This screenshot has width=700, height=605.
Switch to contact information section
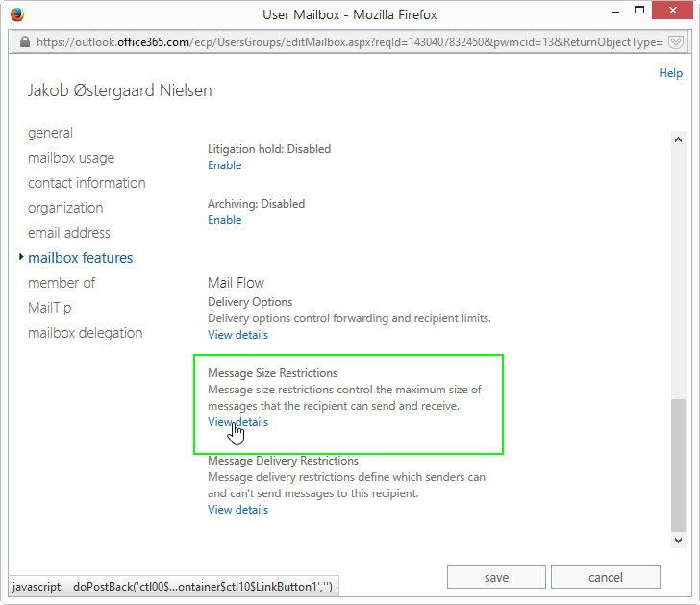tap(87, 183)
